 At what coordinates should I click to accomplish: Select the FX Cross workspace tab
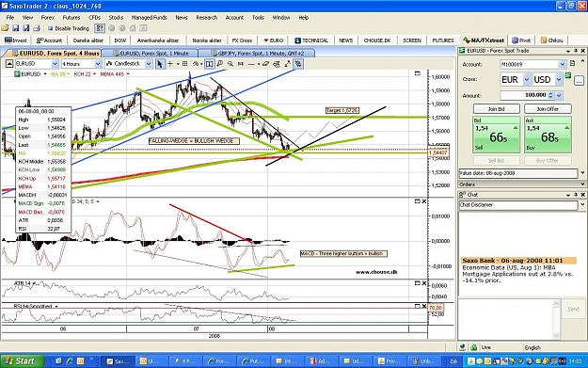pyautogui.click(x=242, y=40)
